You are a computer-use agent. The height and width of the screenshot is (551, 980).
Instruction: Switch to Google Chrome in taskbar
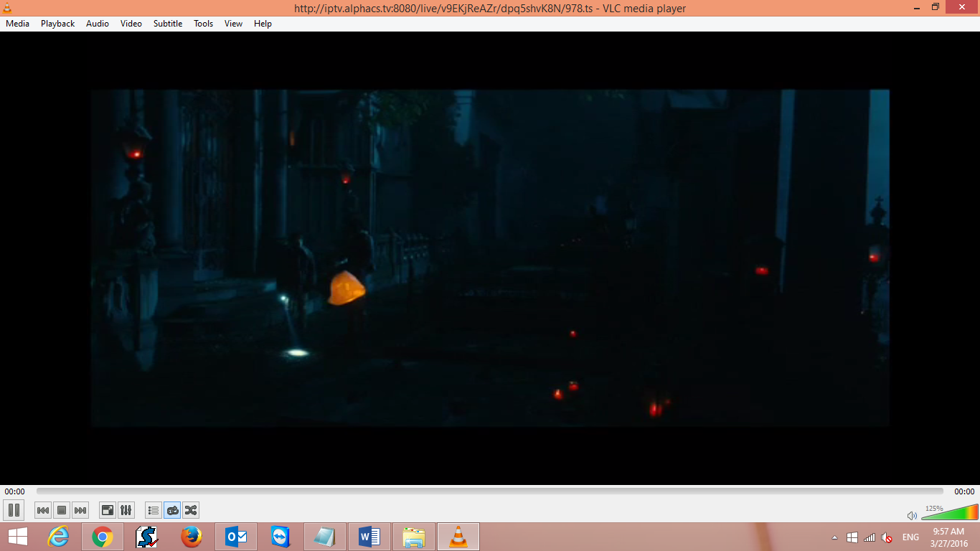[x=103, y=537]
